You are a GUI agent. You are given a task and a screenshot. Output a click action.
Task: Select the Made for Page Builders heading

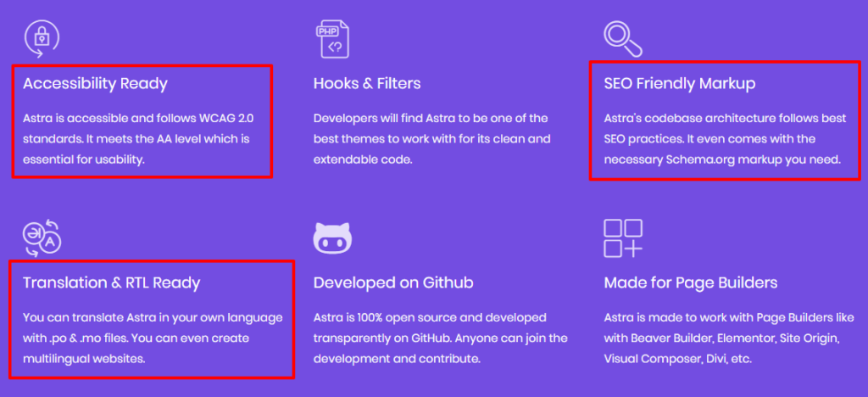(691, 283)
